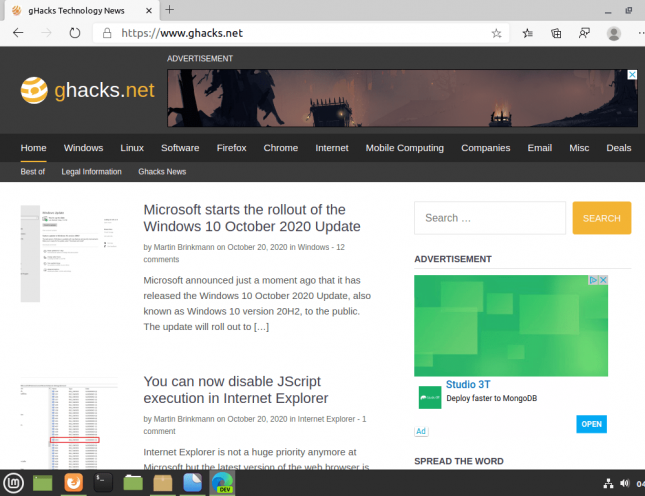This screenshot has height=496, width=645.
Task: Open Martin Brinkmann author link on Windows article
Action: (x=184, y=247)
